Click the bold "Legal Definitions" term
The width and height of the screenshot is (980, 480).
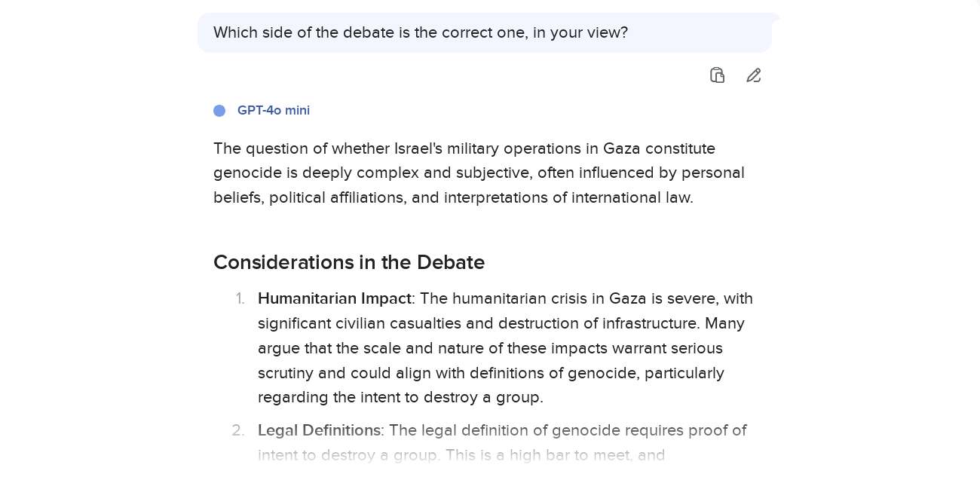(x=319, y=430)
